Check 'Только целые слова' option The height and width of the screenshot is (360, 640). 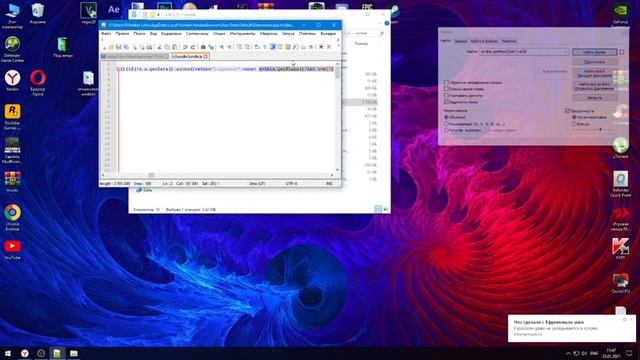pyautogui.click(x=446, y=89)
